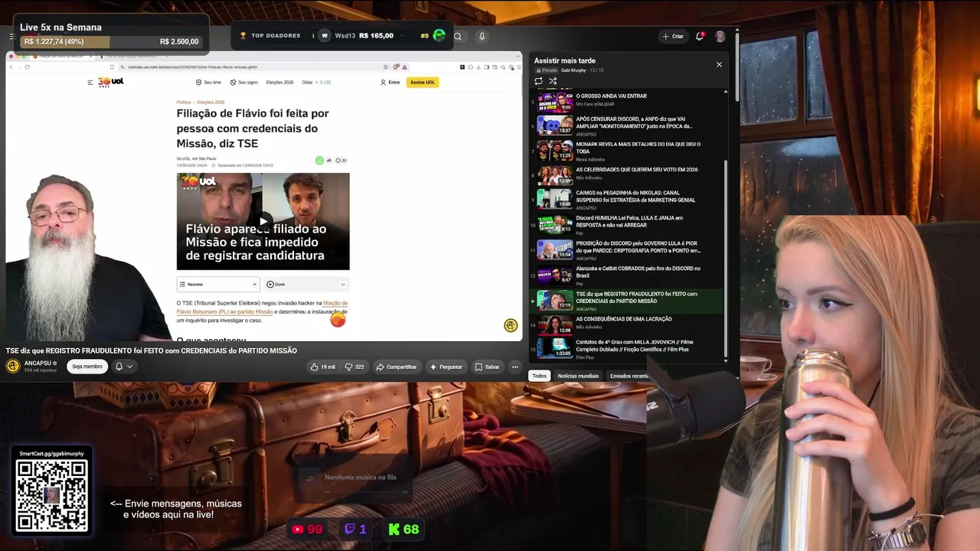This screenshot has width=980, height=551.
Task: Click the Perguntar button
Action: pyautogui.click(x=446, y=367)
